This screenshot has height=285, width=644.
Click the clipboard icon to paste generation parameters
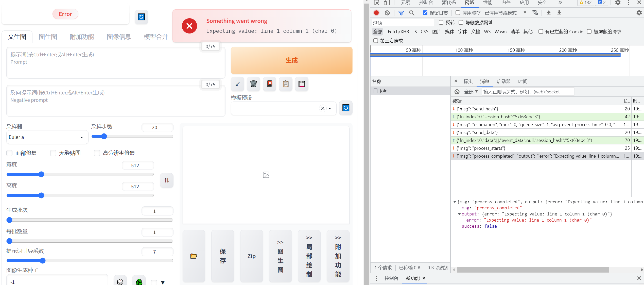coord(285,84)
